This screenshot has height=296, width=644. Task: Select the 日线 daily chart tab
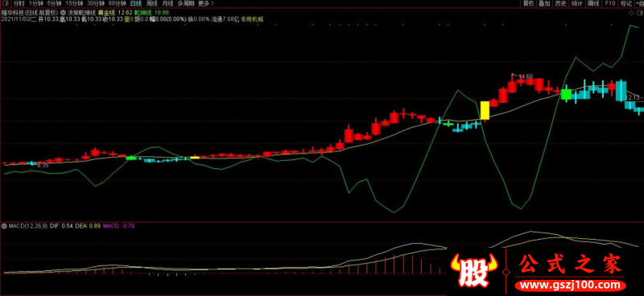(136, 3)
